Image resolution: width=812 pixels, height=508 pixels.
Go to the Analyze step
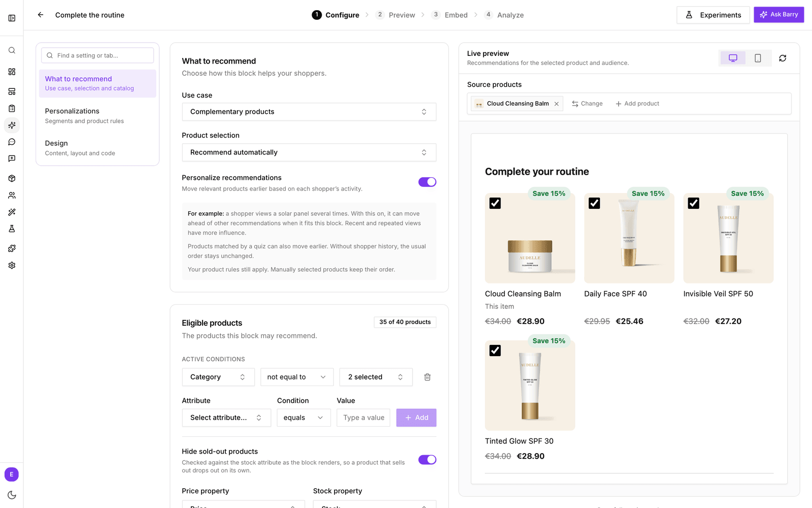pyautogui.click(x=504, y=15)
